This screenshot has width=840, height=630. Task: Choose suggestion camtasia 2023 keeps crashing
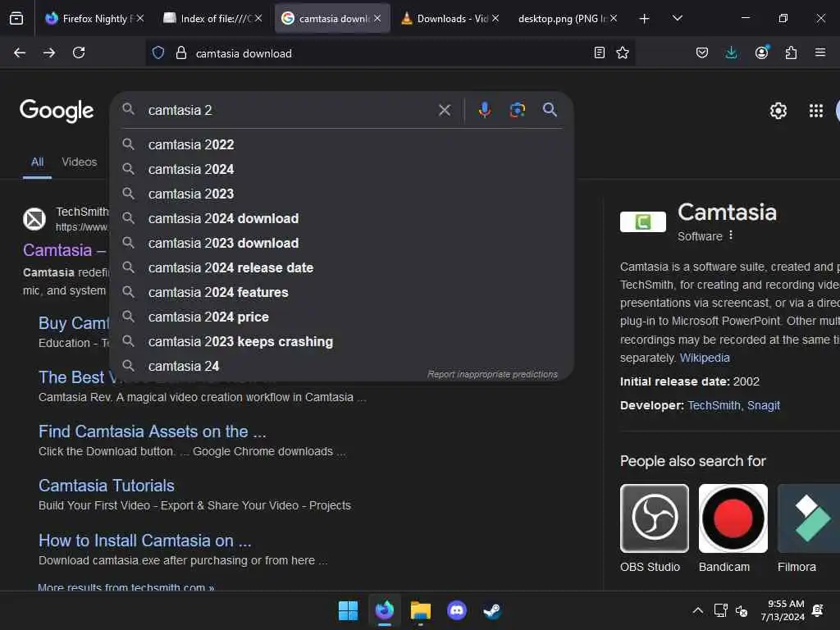click(342, 342)
